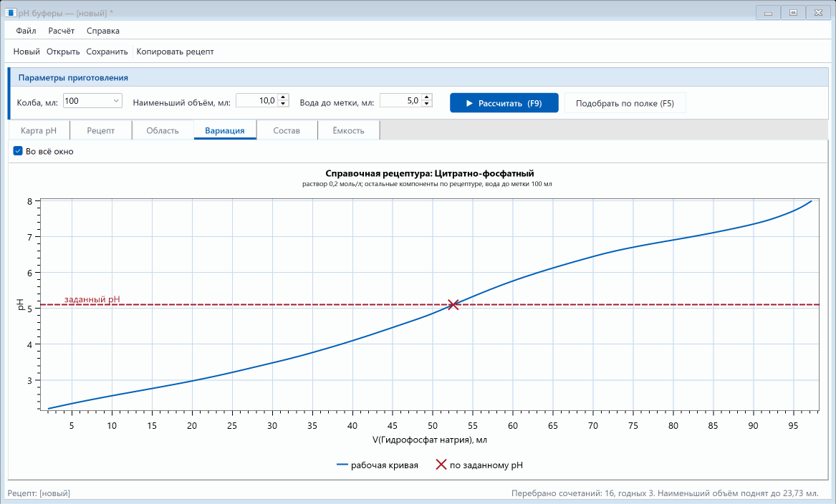Click the Сохранить toolbar item
The height and width of the screenshot is (504, 836).
107,52
